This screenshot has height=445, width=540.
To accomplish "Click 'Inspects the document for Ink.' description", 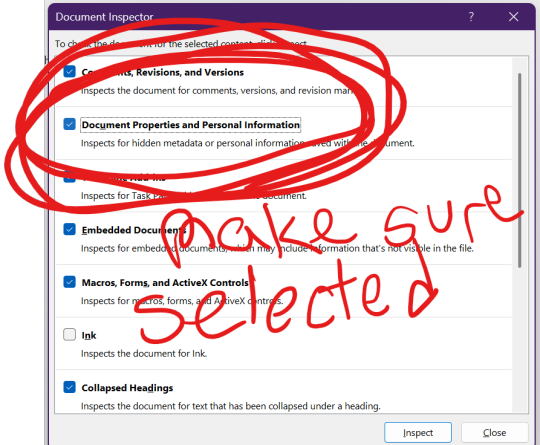I will click(144, 354).
